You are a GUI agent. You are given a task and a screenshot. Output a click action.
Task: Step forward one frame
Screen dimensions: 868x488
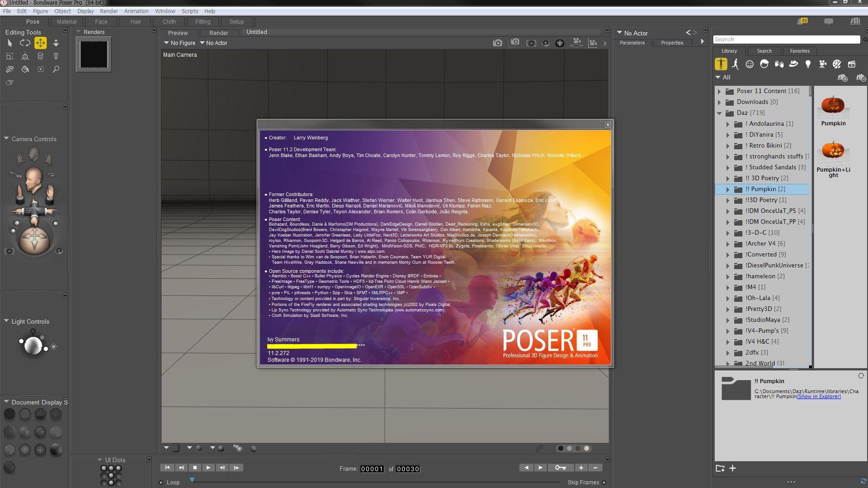(236, 468)
